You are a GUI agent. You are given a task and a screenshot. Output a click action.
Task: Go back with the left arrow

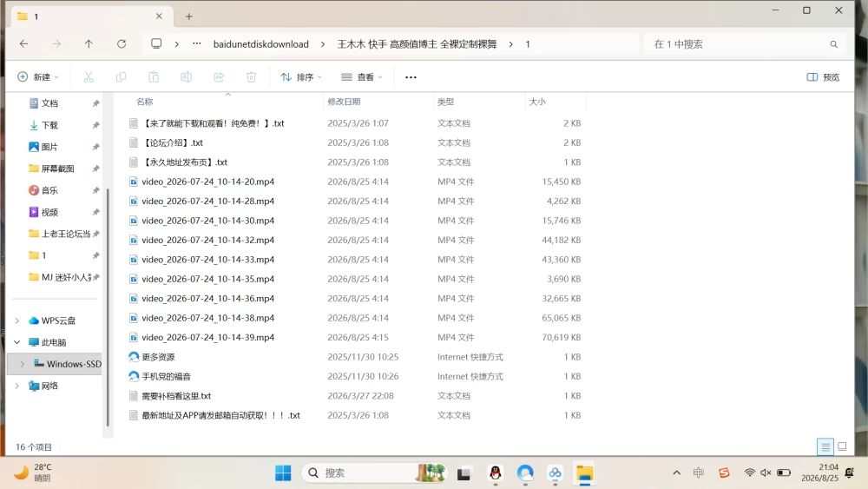click(x=23, y=43)
